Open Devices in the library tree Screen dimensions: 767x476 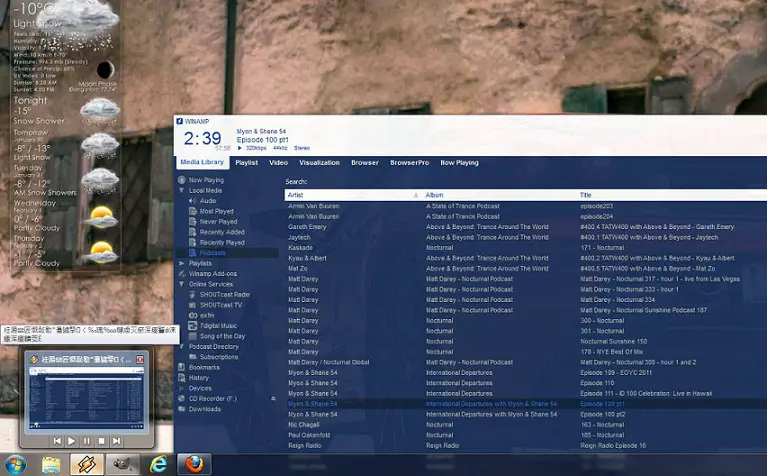point(200,388)
